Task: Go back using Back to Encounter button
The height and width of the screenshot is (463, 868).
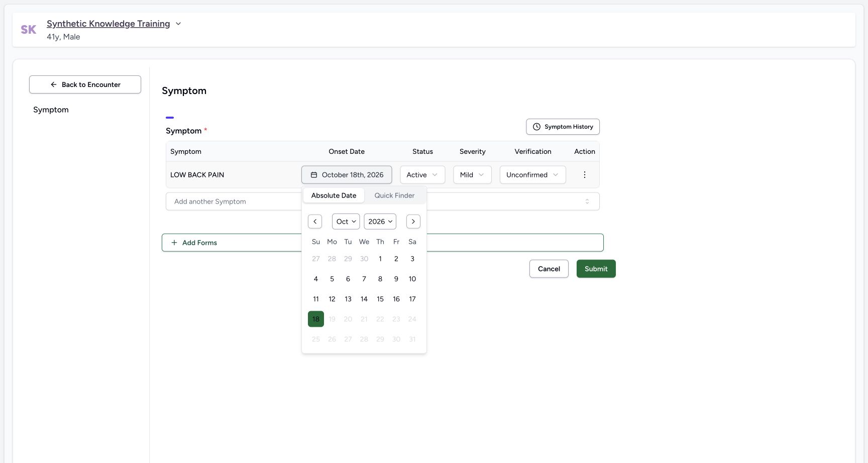Action: tap(85, 84)
